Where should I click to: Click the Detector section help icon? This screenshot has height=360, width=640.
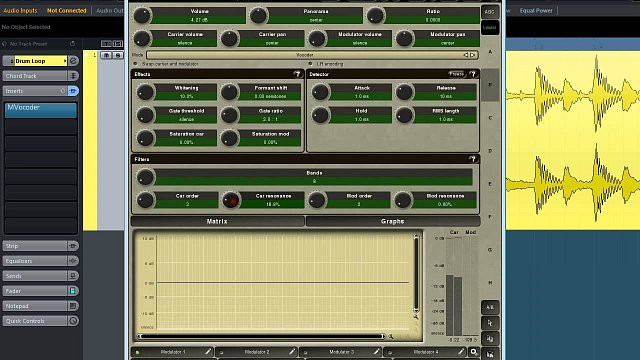(x=473, y=74)
